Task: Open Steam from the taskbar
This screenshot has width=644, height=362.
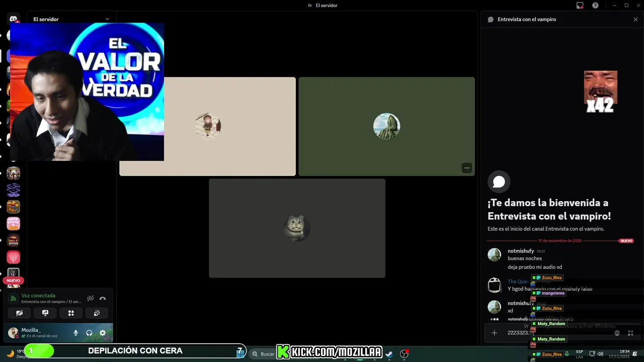Action: pos(389,354)
